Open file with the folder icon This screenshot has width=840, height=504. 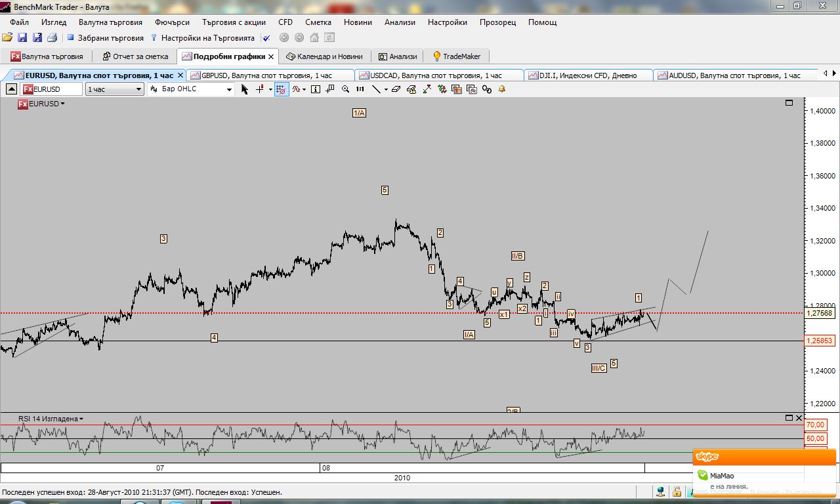coord(7,38)
